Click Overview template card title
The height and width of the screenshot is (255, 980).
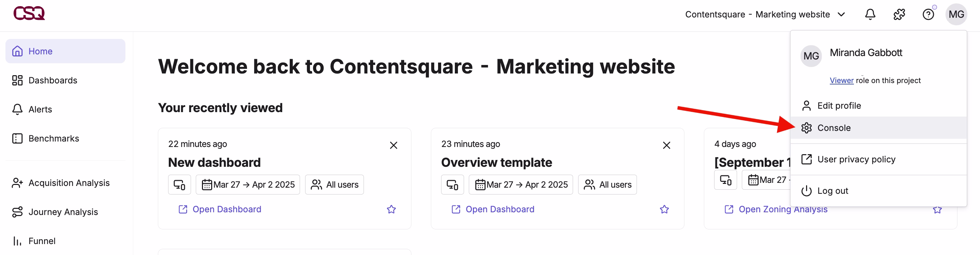coord(496,162)
